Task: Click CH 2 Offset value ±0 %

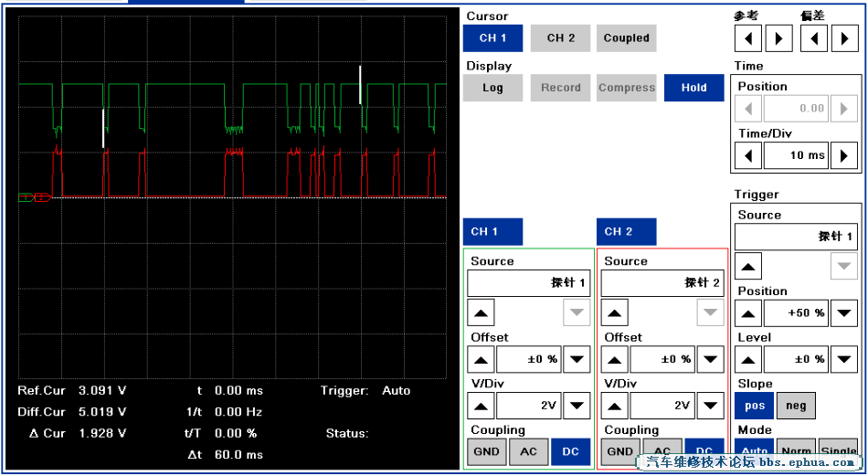Action: (x=662, y=360)
